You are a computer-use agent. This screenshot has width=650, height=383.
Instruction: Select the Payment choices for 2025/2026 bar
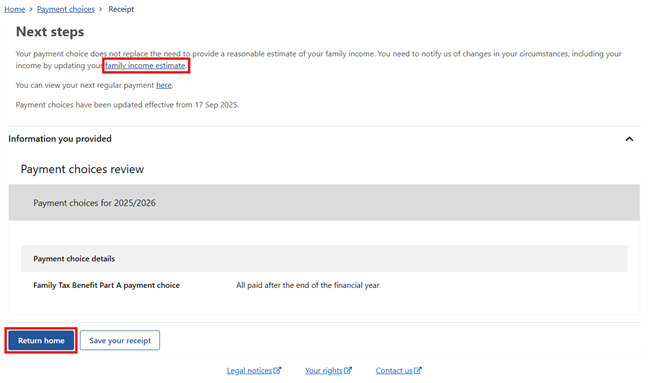coord(324,203)
